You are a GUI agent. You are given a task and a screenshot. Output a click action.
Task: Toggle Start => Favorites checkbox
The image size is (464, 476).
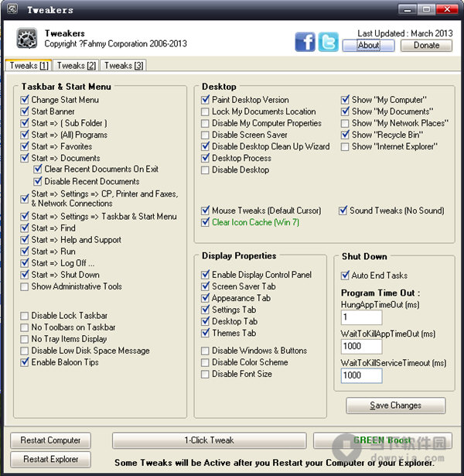(x=25, y=146)
